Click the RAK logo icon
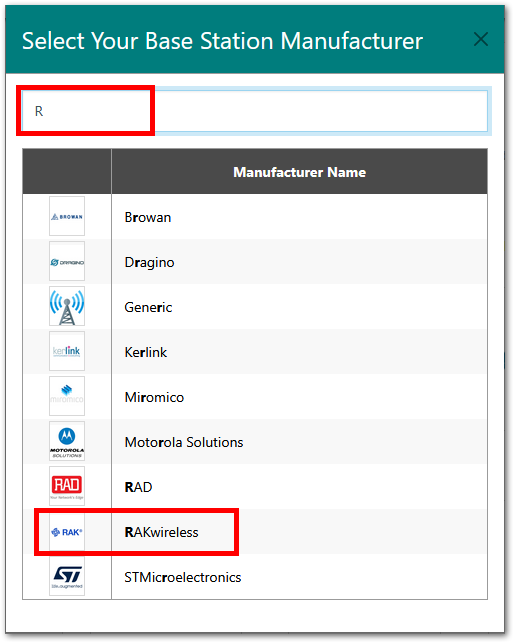 [x=67, y=532]
